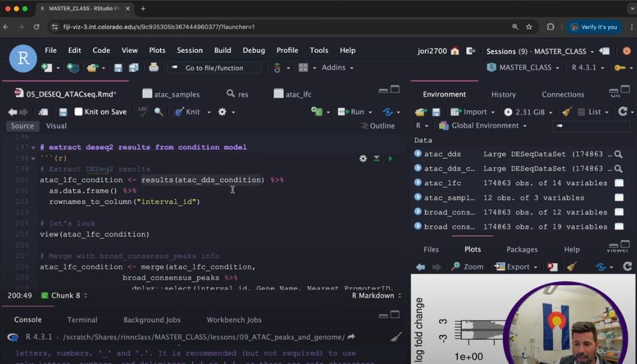Switch to atac_samples tab
The height and width of the screenshot is (364, 637).
pyautogui.click(x=171, y=94)
